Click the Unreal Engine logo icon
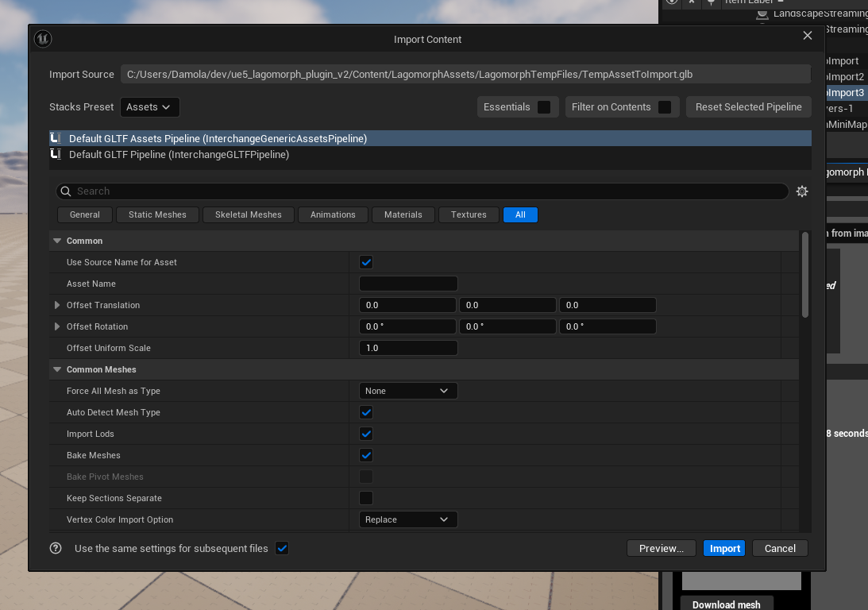Image resolution: width=868 pixels, height=610 pixels. point(43,39)
